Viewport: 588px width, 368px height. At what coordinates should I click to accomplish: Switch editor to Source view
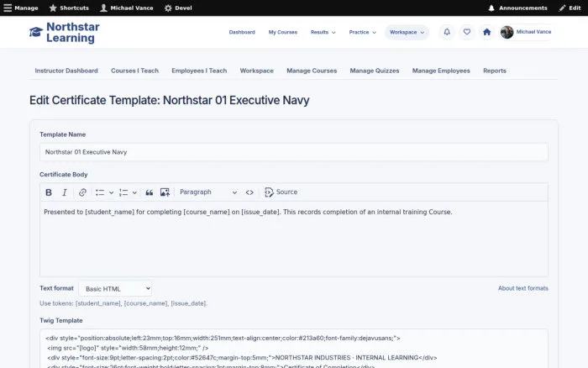click(x=281, y=192)
